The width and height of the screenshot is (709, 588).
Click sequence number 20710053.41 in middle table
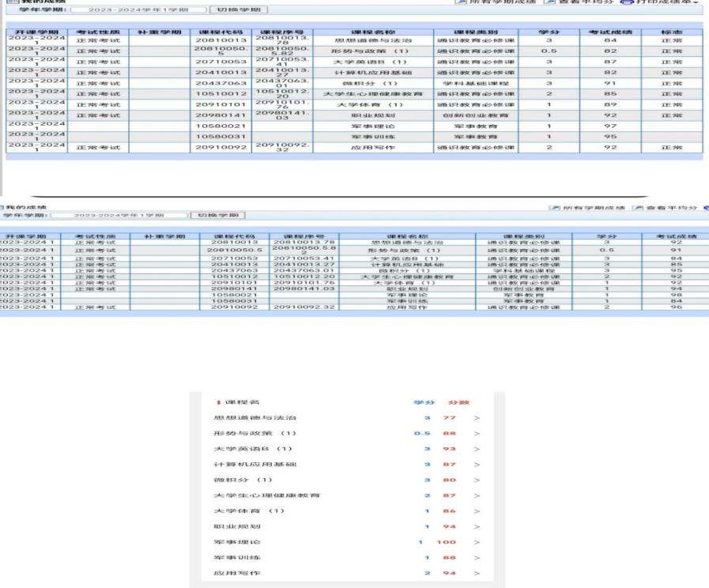(304, 258)
